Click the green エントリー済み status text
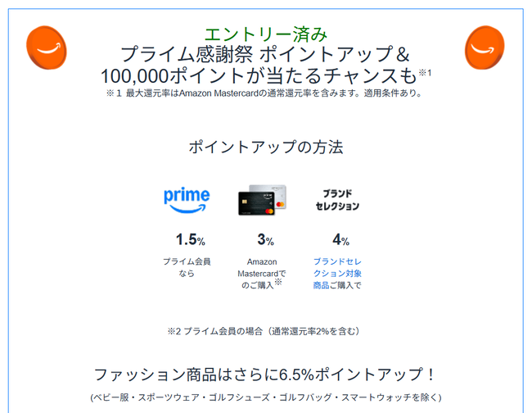The height and width of the screenshot is (413, 532). 266,34
